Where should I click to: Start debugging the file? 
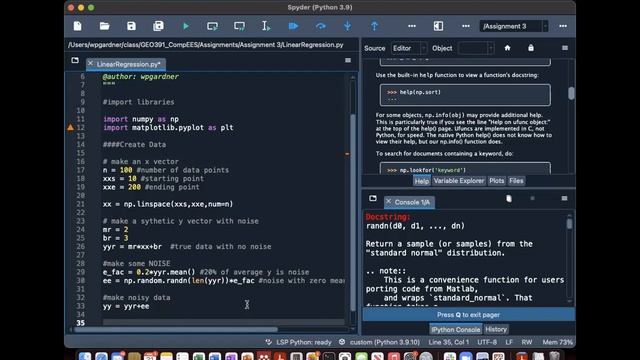(293, 26)
